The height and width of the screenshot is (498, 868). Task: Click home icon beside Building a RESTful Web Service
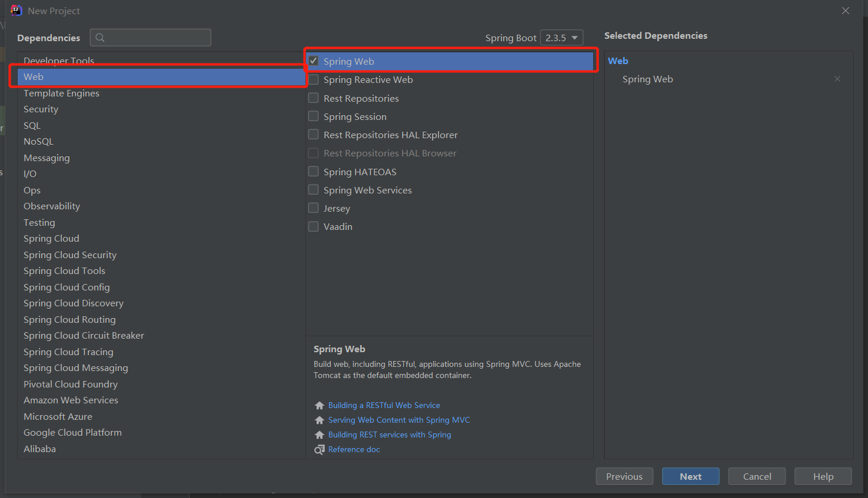(320, 405)
